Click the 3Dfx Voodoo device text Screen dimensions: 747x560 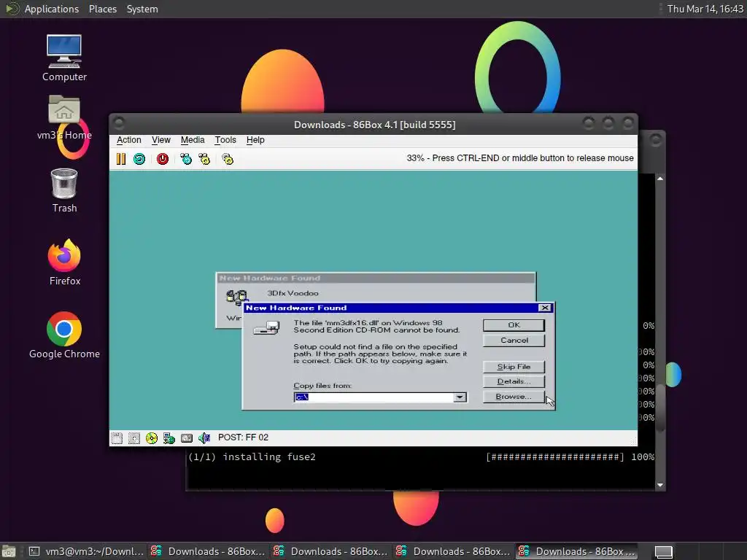coord(293,293)
